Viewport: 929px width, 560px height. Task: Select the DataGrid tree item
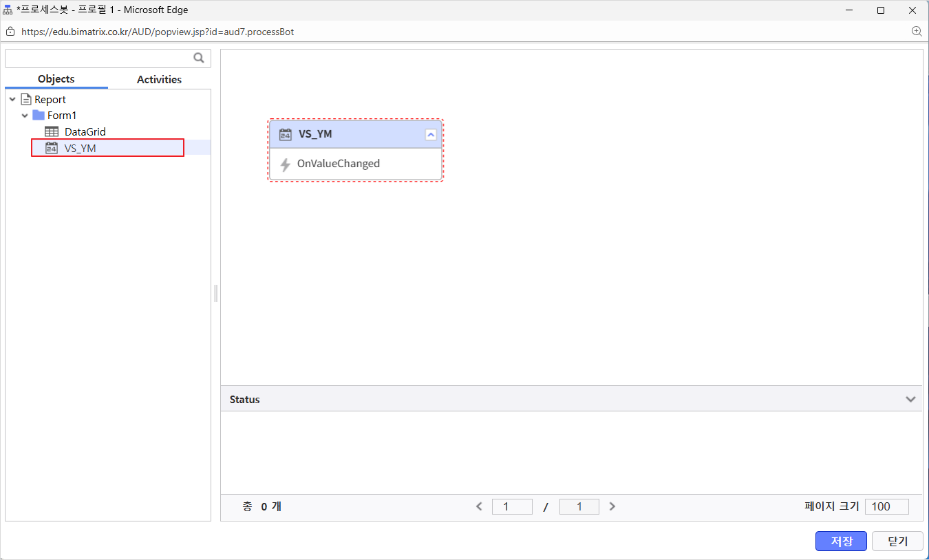click(85, 131)
